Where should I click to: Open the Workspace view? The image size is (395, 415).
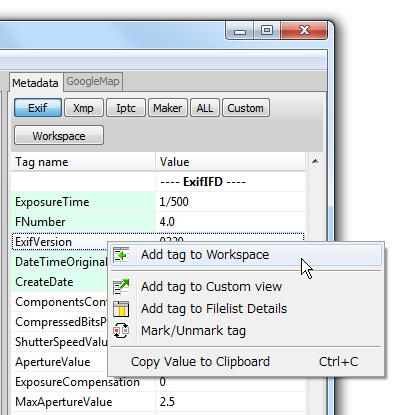point(59,136)
